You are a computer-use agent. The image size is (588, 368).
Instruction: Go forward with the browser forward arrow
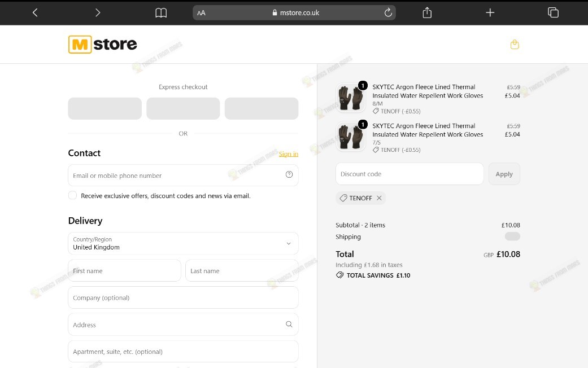(x=98, y=13)
